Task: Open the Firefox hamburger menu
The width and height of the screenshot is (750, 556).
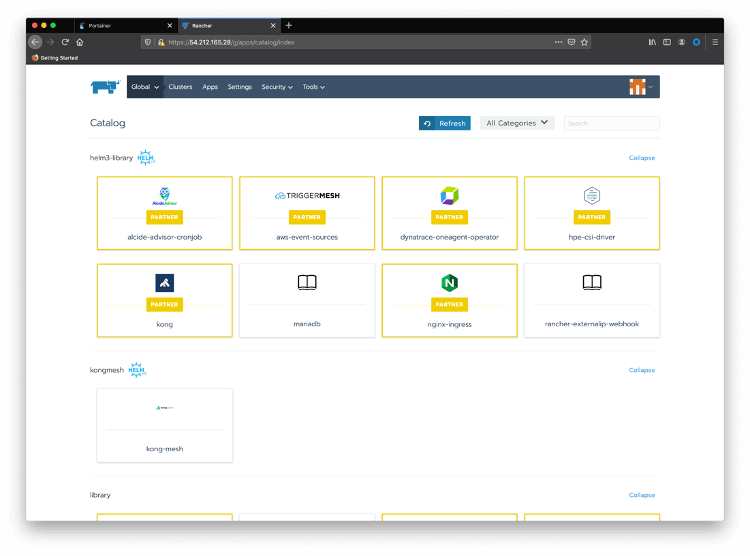Action: 715,42
